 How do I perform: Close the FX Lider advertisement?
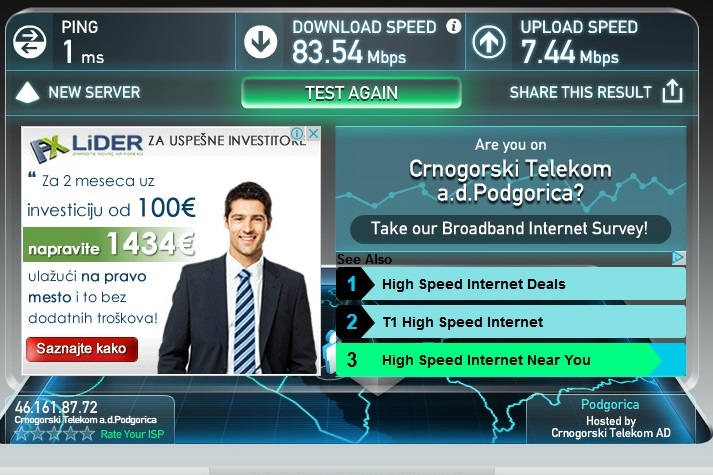[x=313, y=134]
